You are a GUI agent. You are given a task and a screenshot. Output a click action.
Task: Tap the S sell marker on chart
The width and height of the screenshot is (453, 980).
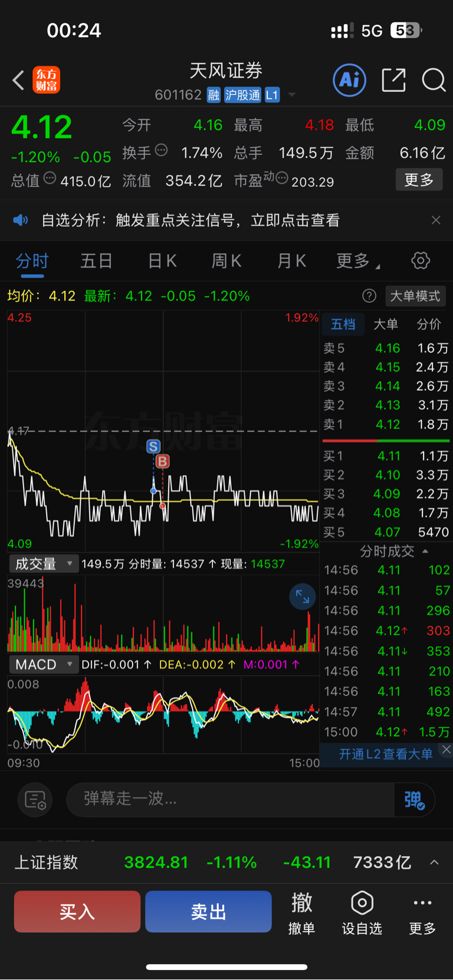(153, 446)
